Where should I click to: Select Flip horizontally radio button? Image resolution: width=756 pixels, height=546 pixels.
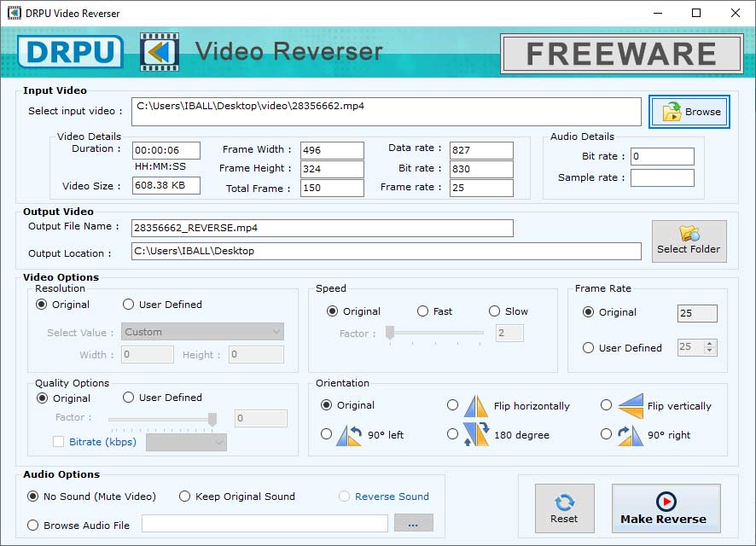pos(453,405)
